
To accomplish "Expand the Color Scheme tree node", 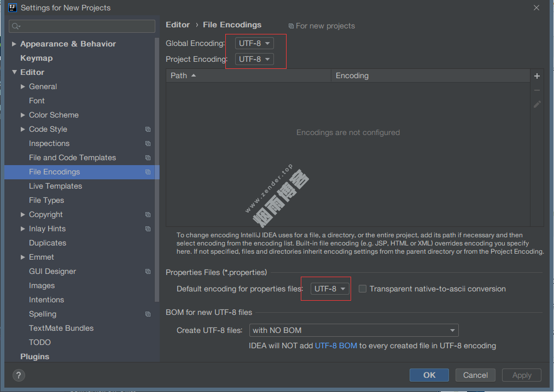I will click(x=23, y=115).
